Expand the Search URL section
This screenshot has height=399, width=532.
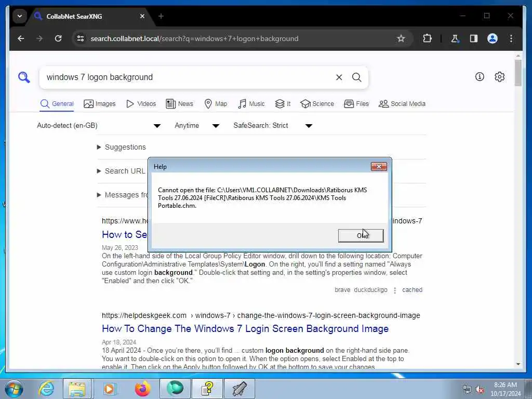tap(121, 171)
